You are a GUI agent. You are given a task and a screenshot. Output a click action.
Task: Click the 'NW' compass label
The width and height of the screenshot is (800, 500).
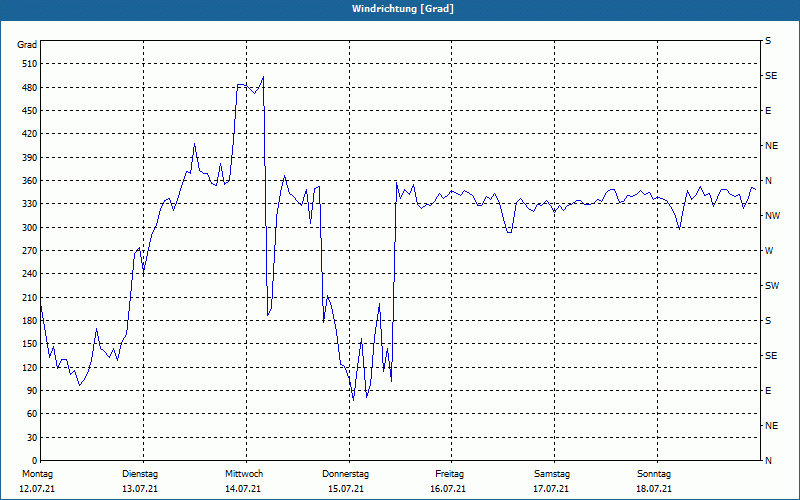tap(772, 216)
